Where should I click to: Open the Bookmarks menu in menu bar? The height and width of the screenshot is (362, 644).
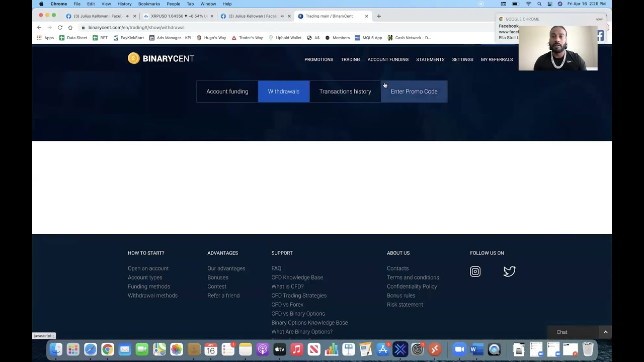(149, 4)
